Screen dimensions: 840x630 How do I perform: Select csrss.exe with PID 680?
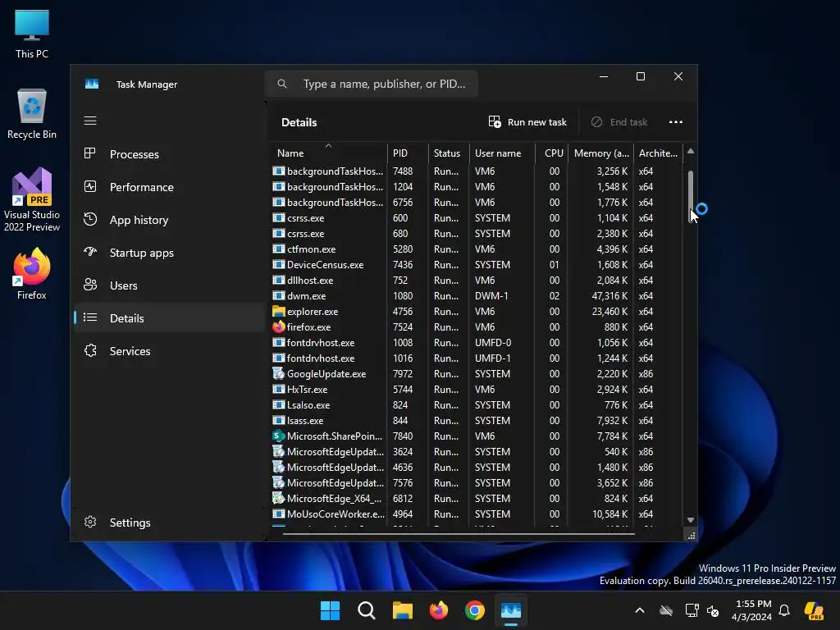click(x=477, y=234)
